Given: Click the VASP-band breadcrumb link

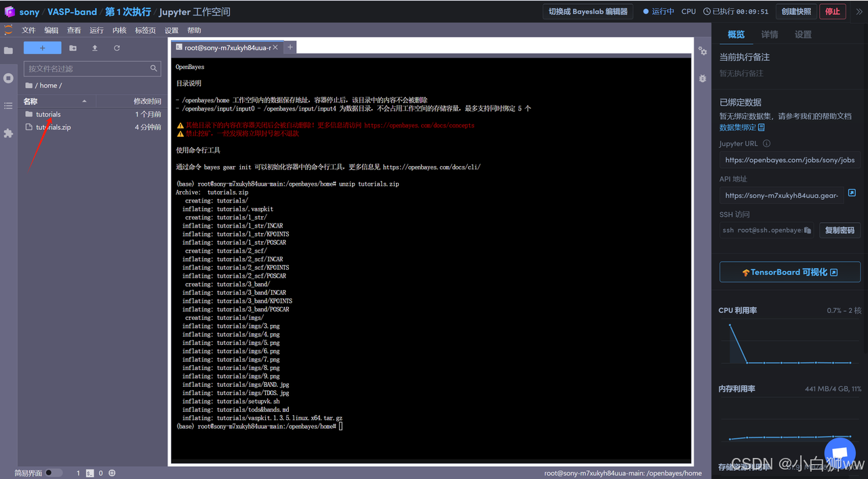Looking at the screenshot, I should pos(73,12).
